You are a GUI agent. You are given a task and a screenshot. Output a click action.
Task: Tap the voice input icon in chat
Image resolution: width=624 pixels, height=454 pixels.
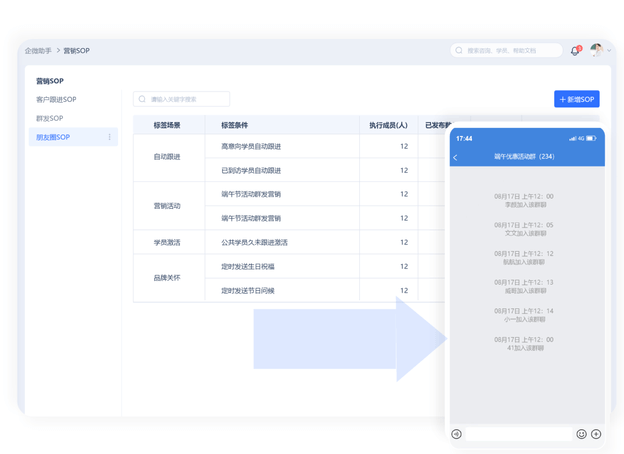point(457,434)
